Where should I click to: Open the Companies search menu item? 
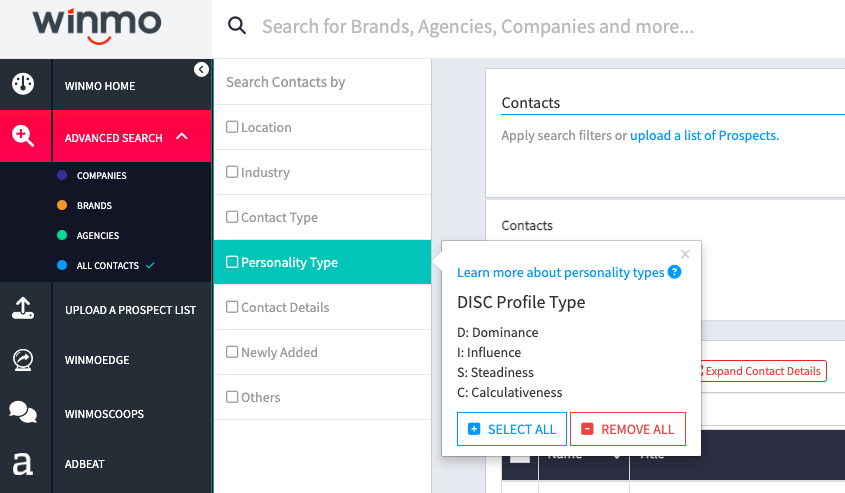101,176
